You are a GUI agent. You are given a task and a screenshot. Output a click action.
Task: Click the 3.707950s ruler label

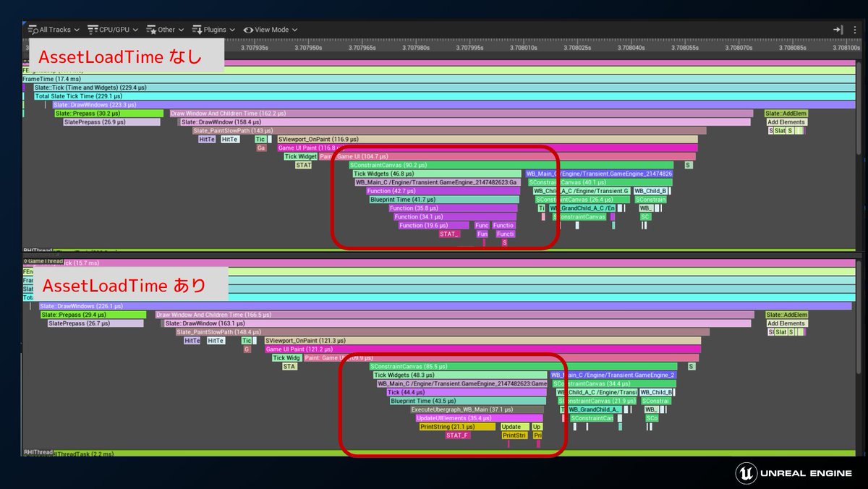tap(307, 48)
